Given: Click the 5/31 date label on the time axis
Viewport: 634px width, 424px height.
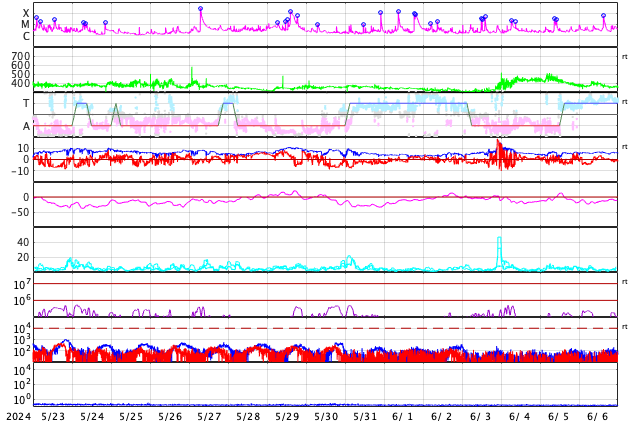Looking at the screenshot, I should (x=365, y=416).
